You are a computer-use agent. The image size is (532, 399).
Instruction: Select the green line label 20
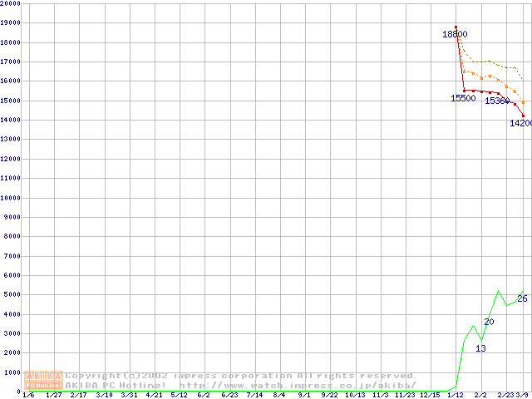click(489, 322)
